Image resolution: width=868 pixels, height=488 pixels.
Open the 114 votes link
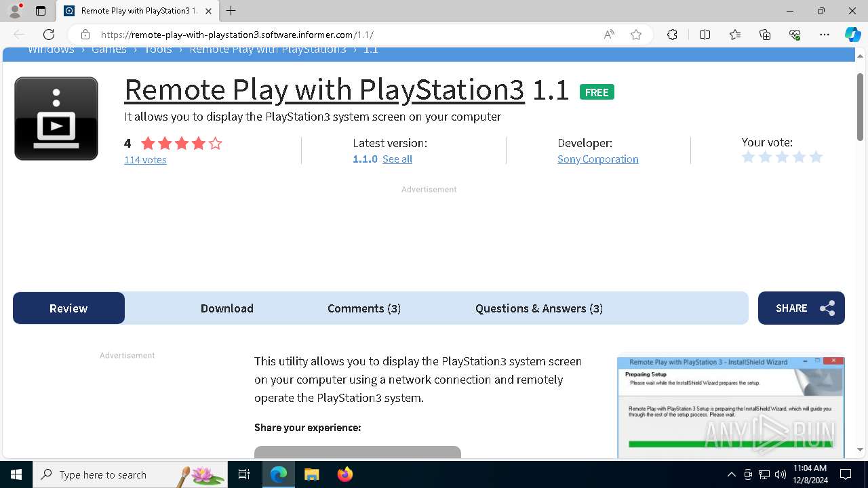pos(145,160)
